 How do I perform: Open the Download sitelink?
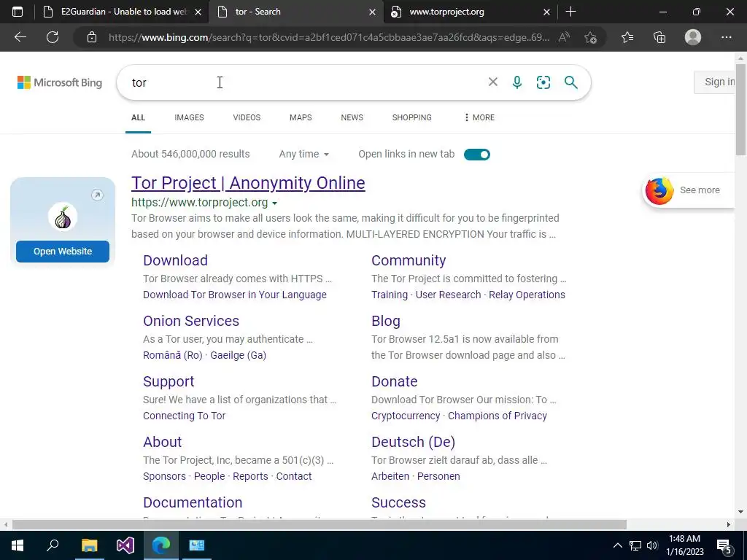(x=175, y=260)
